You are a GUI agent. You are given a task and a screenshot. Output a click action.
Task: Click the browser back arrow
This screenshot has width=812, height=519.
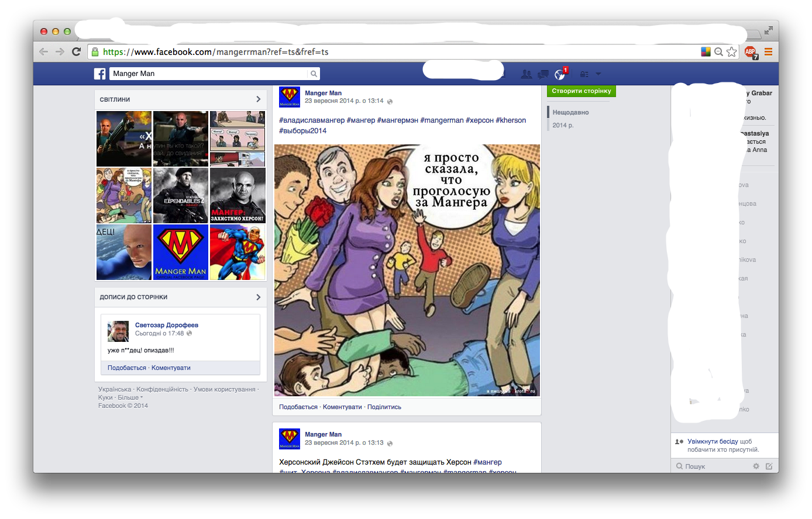[x=44, y=51]
